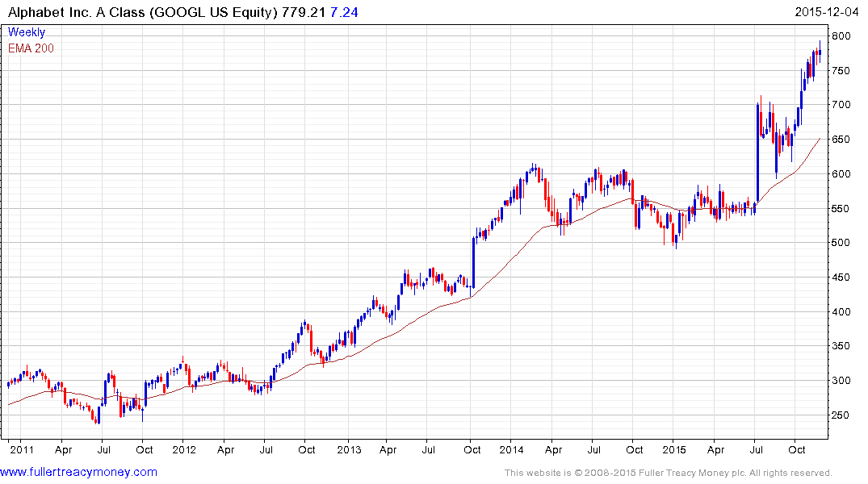The image size is (868, 484).
Task: Click the blue price change 7.24
Action: click(x=344, y=11)
